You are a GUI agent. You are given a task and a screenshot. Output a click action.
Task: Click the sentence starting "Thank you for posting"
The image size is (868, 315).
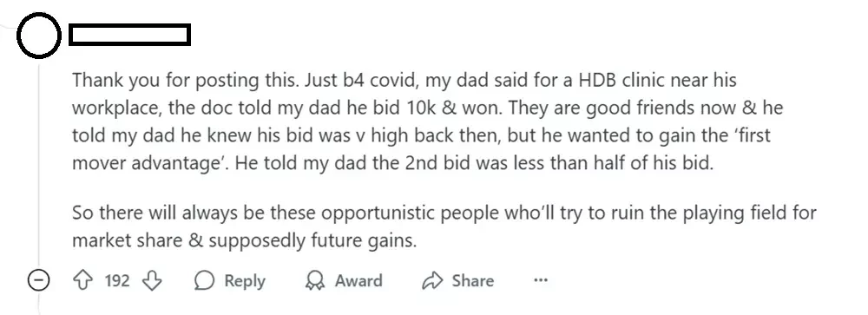click(187, 81)
